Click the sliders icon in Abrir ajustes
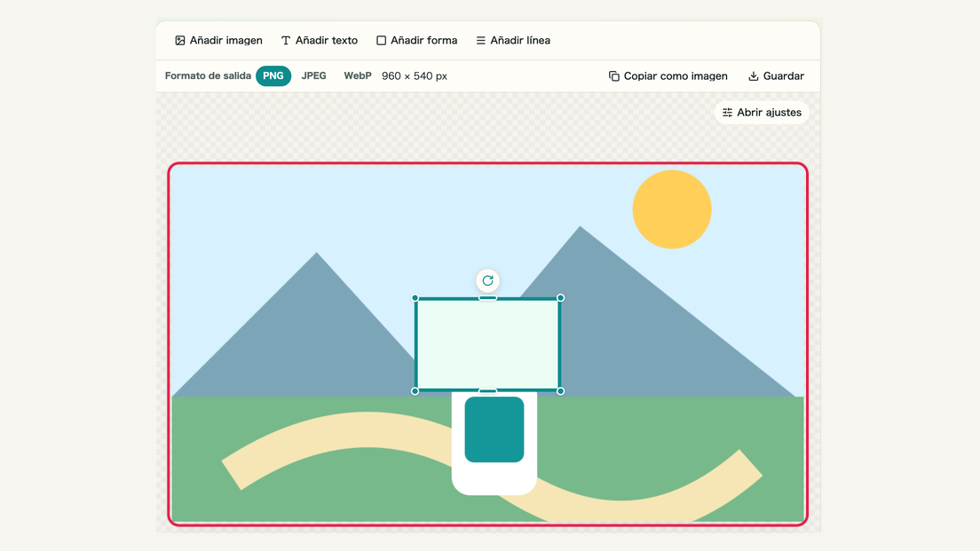 coord(728,113)
